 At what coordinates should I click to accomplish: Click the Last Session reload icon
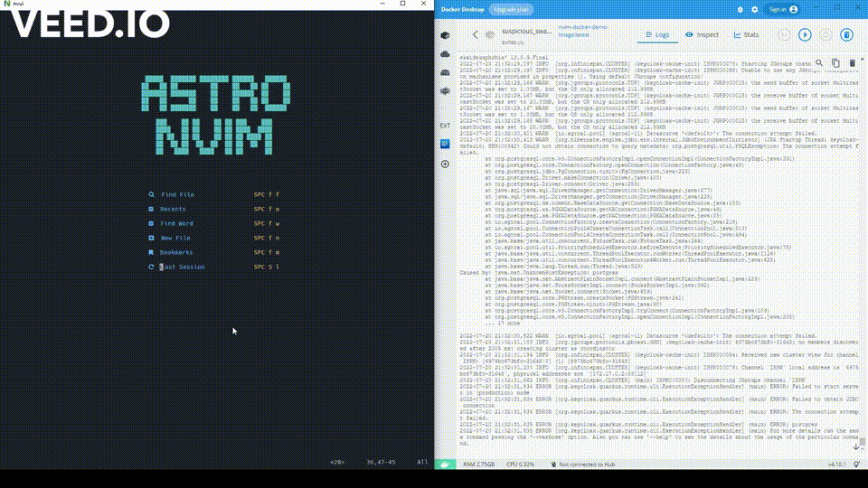(x=151, y=267)
